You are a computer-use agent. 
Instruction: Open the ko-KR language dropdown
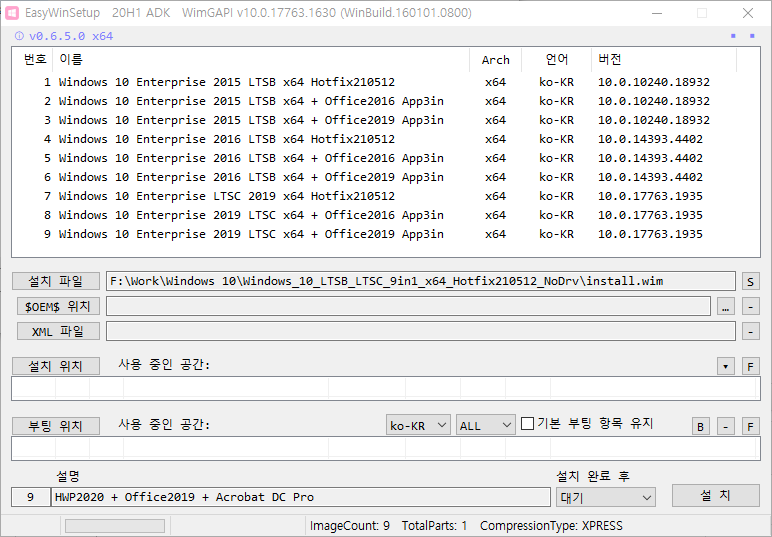pyautogui.click(x=418, y=425)
